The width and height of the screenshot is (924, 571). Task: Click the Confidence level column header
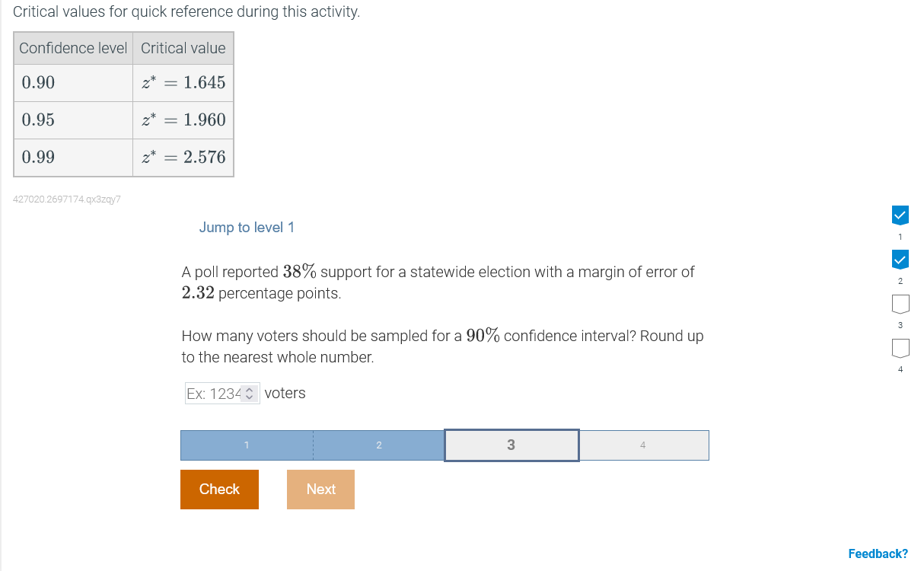[x=72, y=48]
